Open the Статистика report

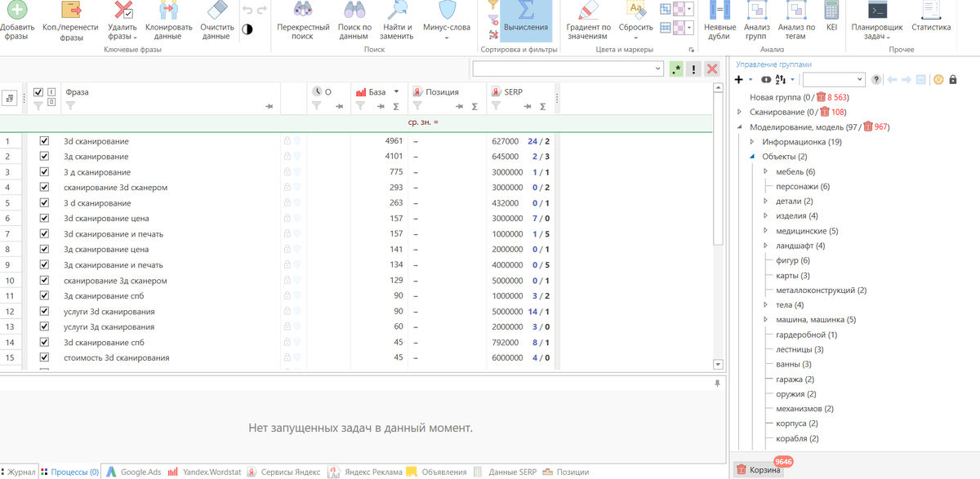point(931,16)
